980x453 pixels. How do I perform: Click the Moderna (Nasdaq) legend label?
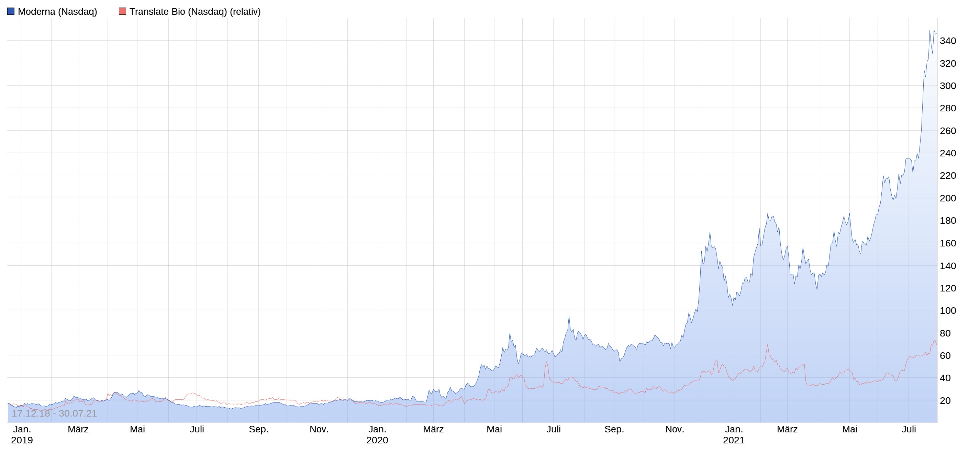[x=57, y=11]
